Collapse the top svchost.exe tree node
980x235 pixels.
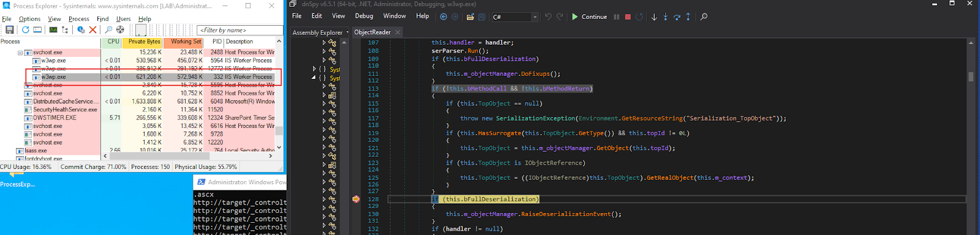20,53
